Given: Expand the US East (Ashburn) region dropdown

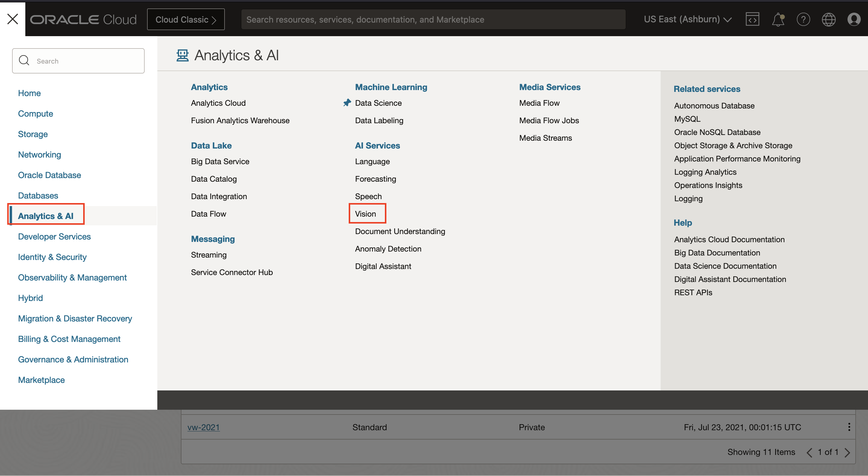Looking at the screenshot, I should 687,19.
